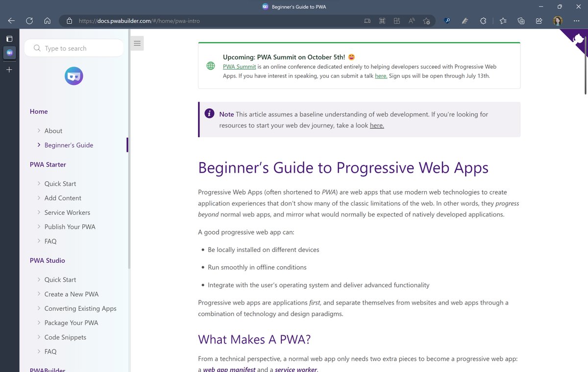The image size is (588, 372).
Task: Open the user profile avatar
Action: coord(558,21)
